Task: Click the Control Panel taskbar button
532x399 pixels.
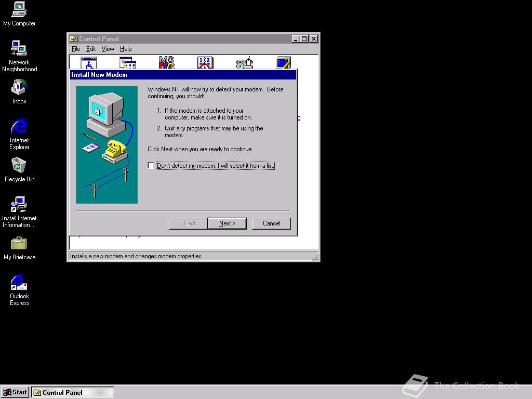Action: (73, 393)
